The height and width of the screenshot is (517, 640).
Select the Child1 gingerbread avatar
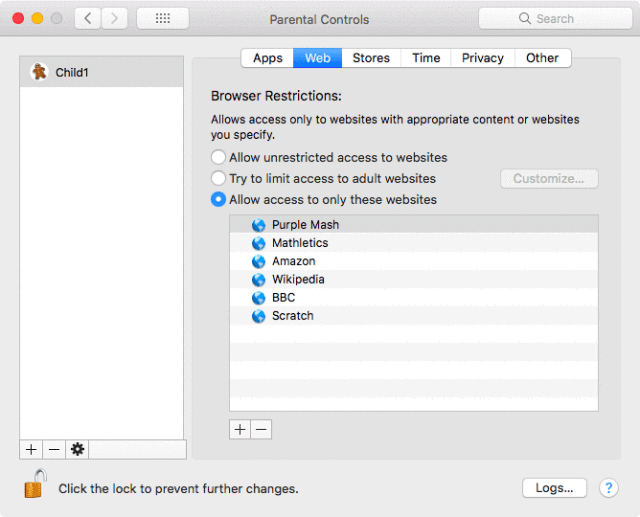point(39,72)
